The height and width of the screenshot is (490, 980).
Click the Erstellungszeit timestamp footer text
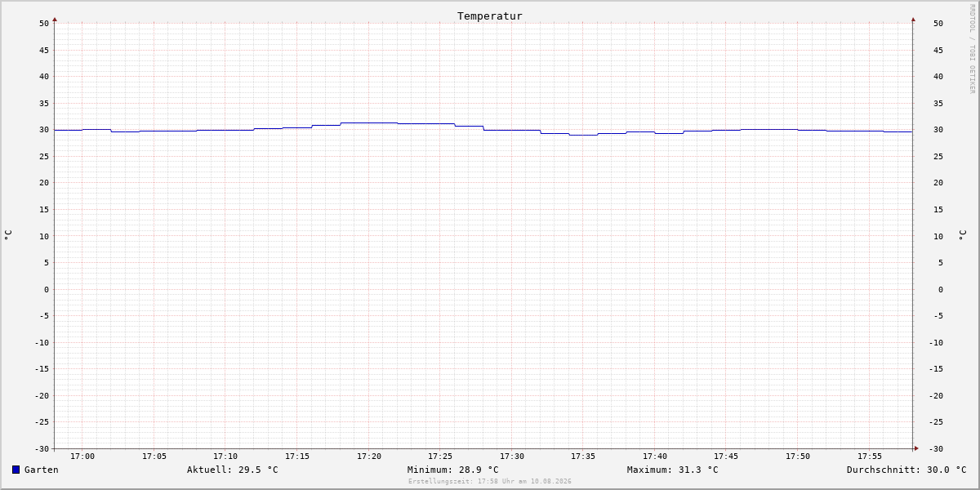[x=490, y=482]
